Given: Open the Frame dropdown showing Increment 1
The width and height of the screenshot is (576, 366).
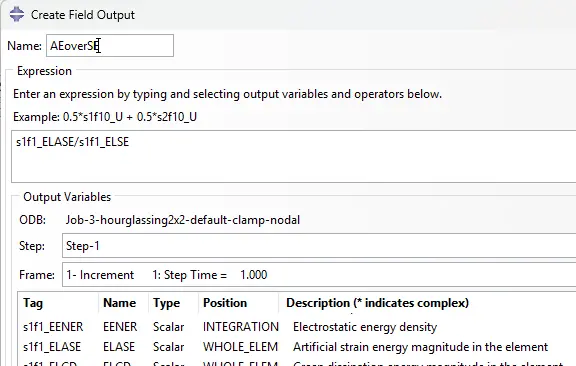Looking at the screenshot, I should point(319,274).
